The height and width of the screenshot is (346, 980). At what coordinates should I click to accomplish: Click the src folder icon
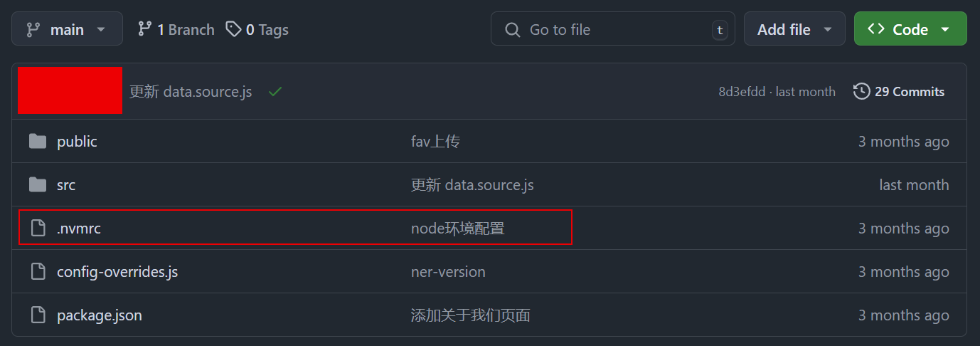click(38, 185)
